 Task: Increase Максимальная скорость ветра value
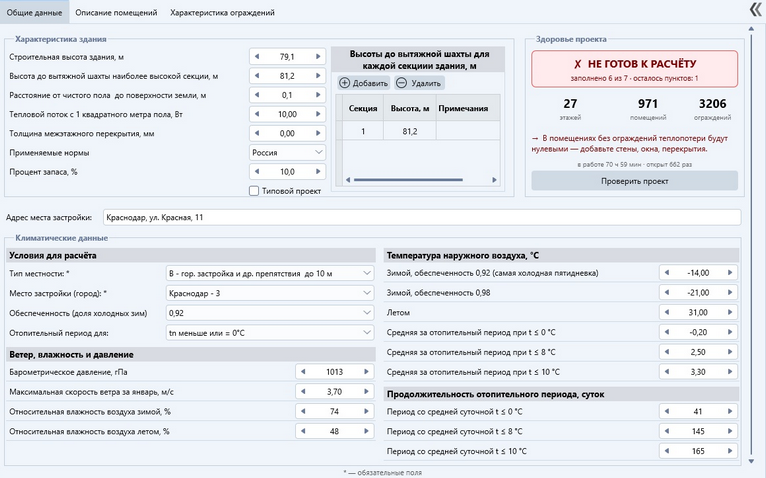[x=366, y=391]
